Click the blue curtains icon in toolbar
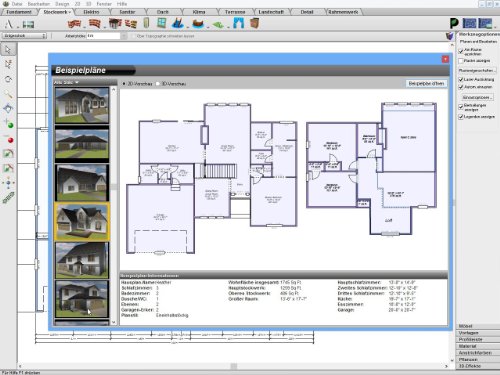500x375 pixels. 239,23
